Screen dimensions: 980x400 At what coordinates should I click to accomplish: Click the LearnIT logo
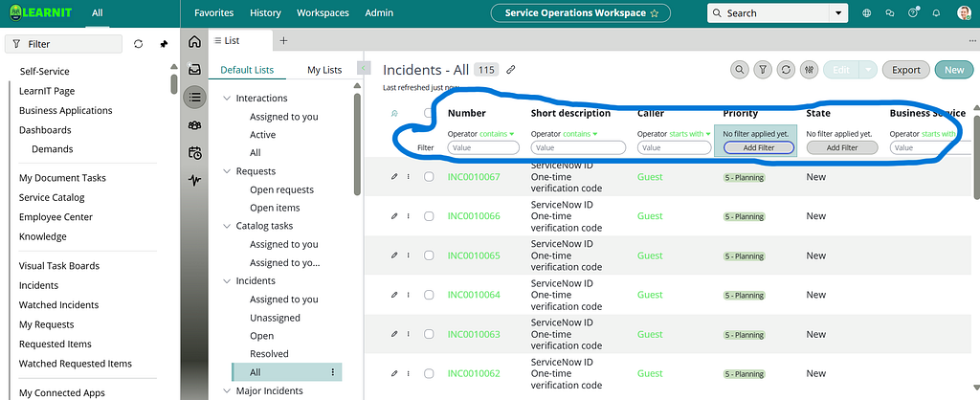click(40, 12)
